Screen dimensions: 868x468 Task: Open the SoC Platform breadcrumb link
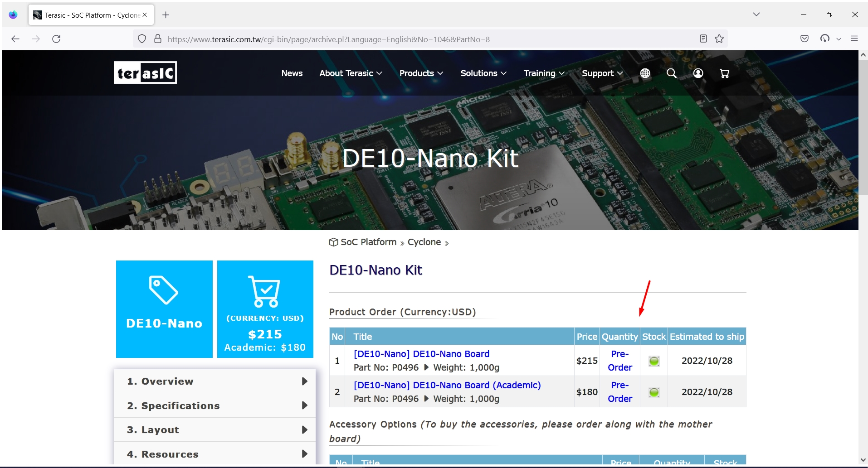[368, 242]
